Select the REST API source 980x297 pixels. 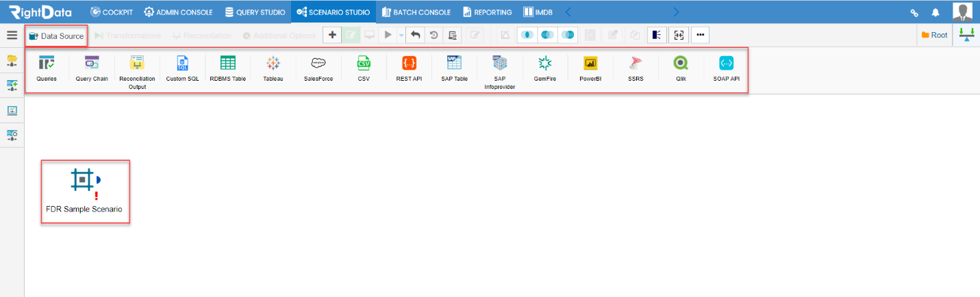(409, 69)
